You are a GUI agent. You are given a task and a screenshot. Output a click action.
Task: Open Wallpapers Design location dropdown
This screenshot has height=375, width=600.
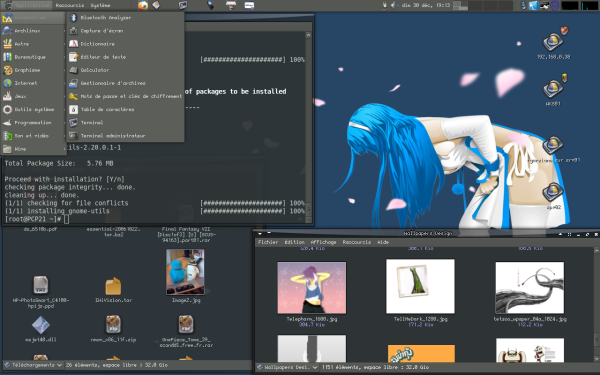287,367
